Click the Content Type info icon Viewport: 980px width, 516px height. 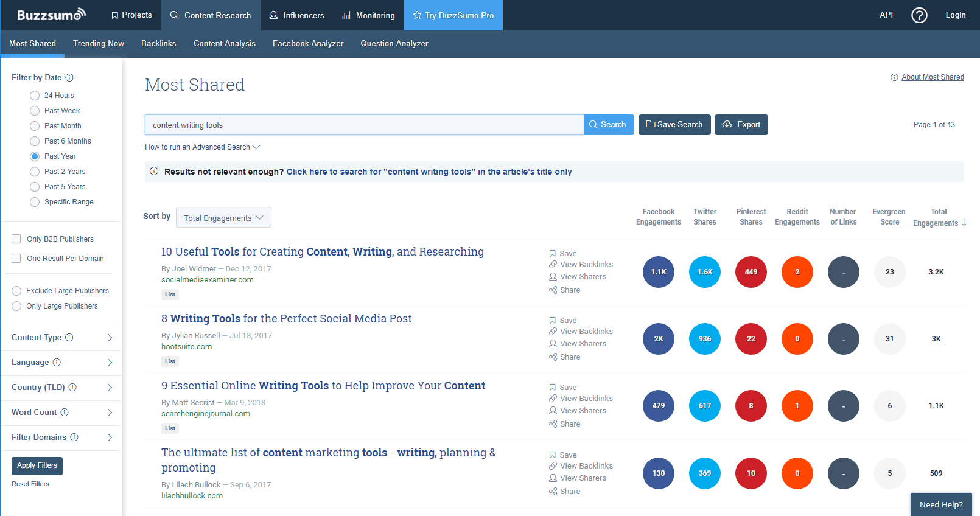(x=69, y=337)
